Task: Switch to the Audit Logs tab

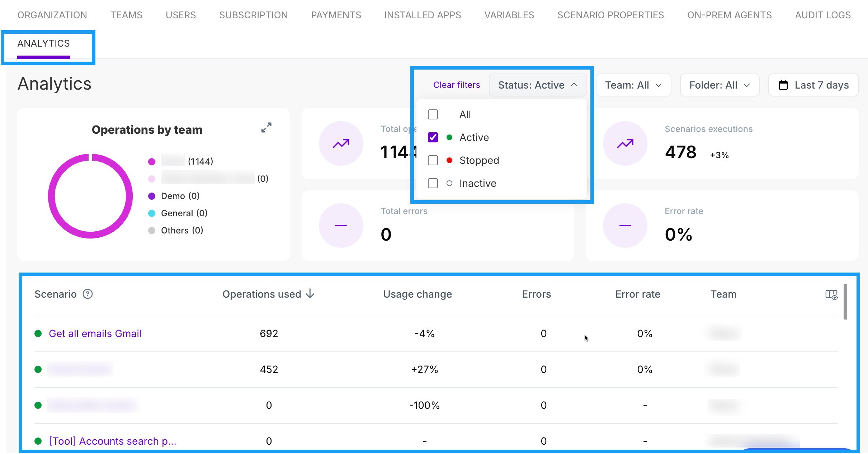Action: [822, 15]
